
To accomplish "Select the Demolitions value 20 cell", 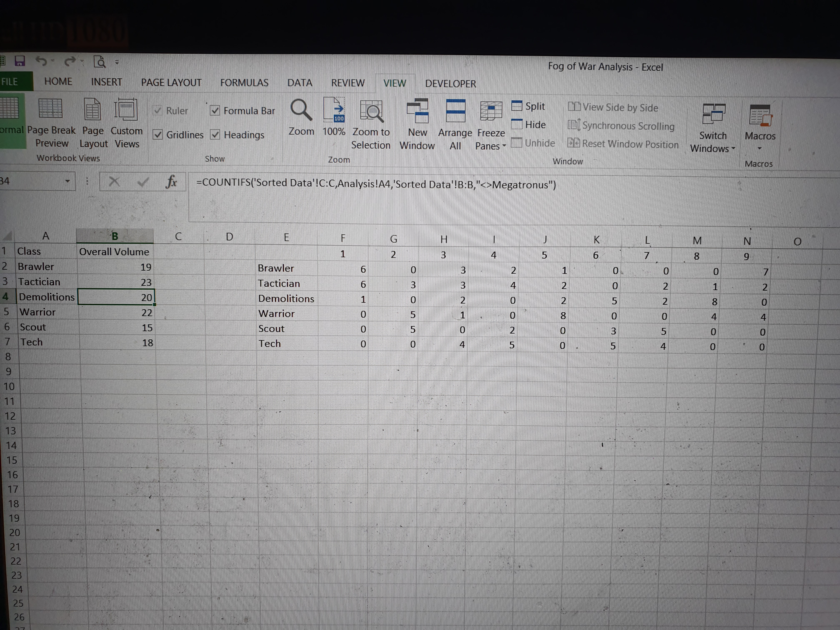I will 116,297.
